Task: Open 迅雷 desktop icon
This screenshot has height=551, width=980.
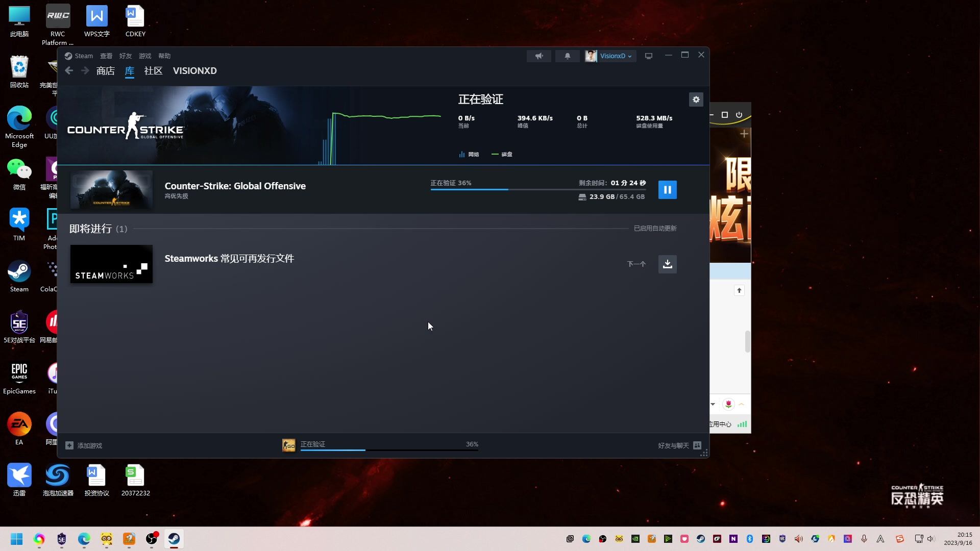Action: pos(19,480)
